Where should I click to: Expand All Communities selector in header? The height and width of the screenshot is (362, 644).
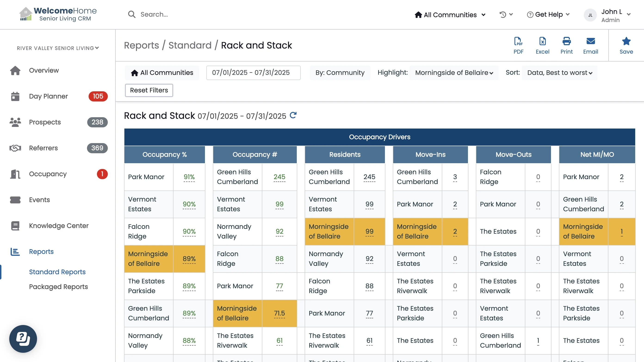(450, 15)
